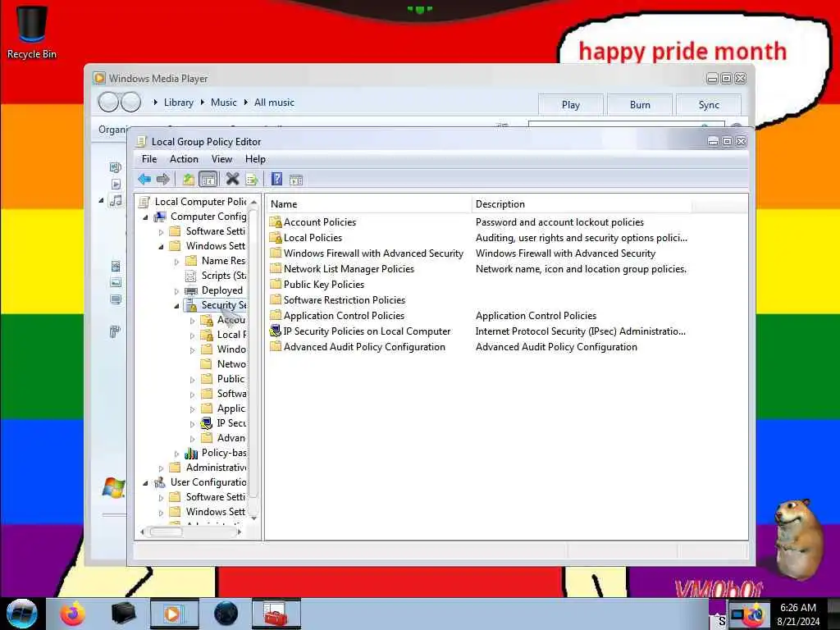Screen dimensions: 840x630
Task: Click the dark globe taskbar icon
Action: coord(226,614)
